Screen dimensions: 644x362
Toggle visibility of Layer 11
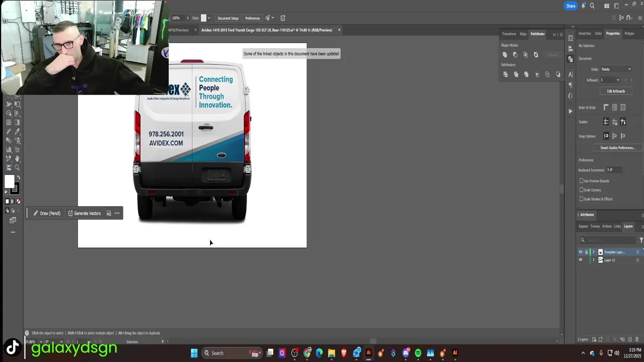coord(581,260)
